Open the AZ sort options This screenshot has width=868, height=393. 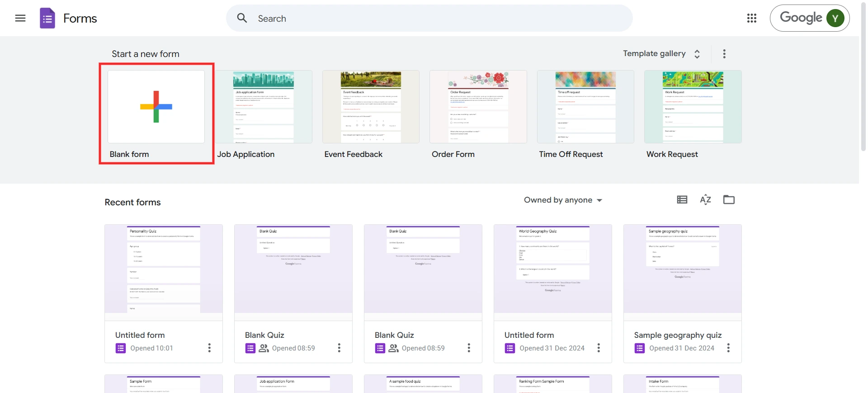pos(705,200)
